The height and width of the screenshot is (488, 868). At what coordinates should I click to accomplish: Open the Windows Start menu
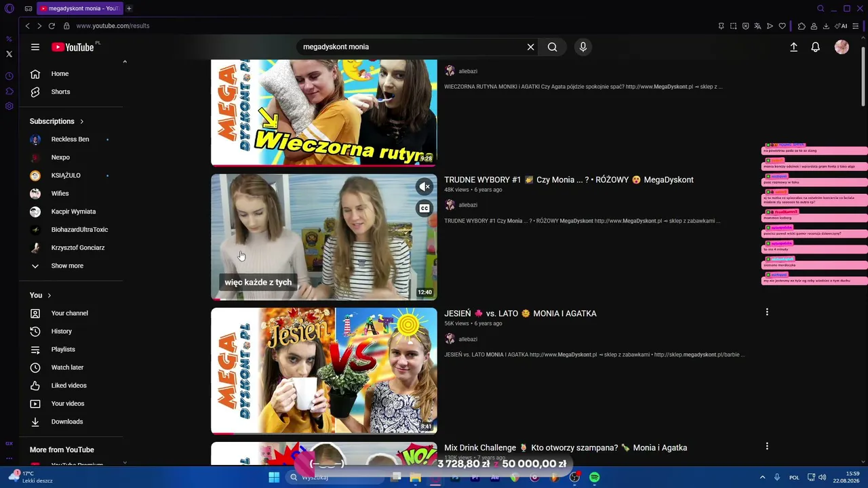[274, 477]
